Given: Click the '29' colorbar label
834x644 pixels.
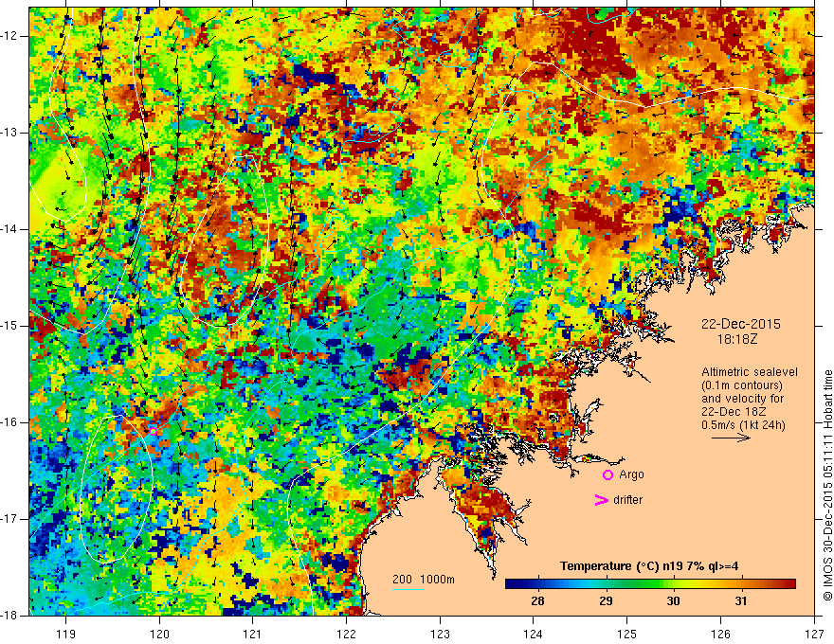Looking at the screenshot, I should click(x=606, y=601).
